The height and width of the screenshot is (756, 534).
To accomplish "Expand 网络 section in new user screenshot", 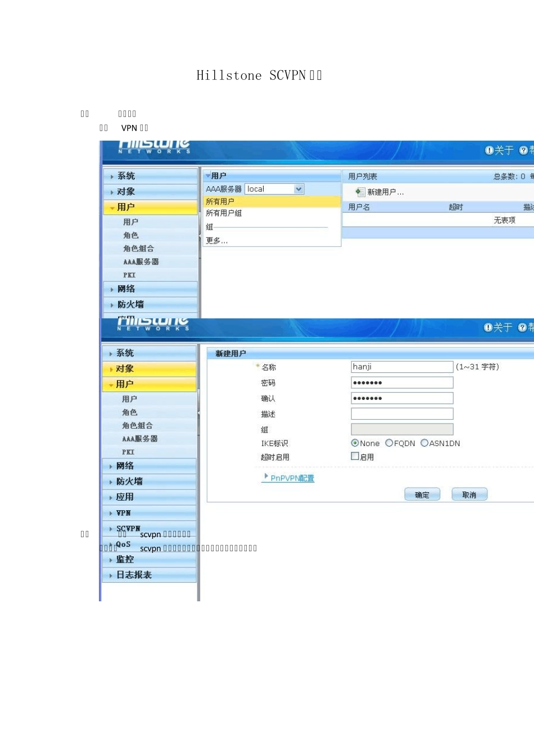I will tap(150, 466).
